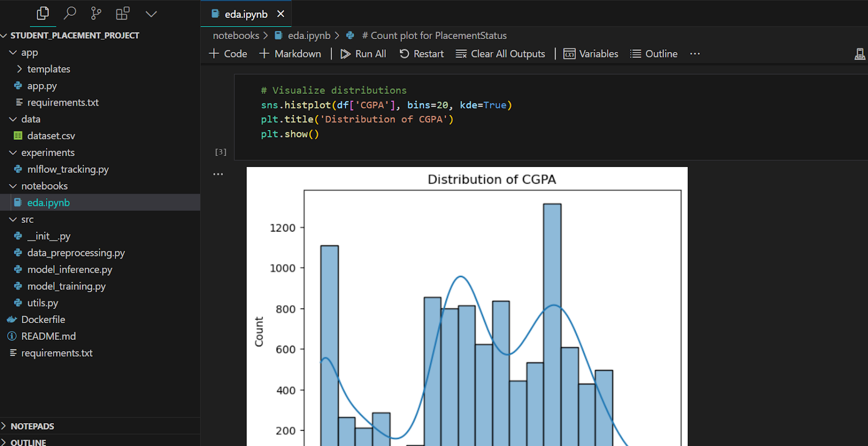Click the notebook icon beside eda.ipynb in tree
This screenshot has height=446, width=868.
(x=18, y=203)
